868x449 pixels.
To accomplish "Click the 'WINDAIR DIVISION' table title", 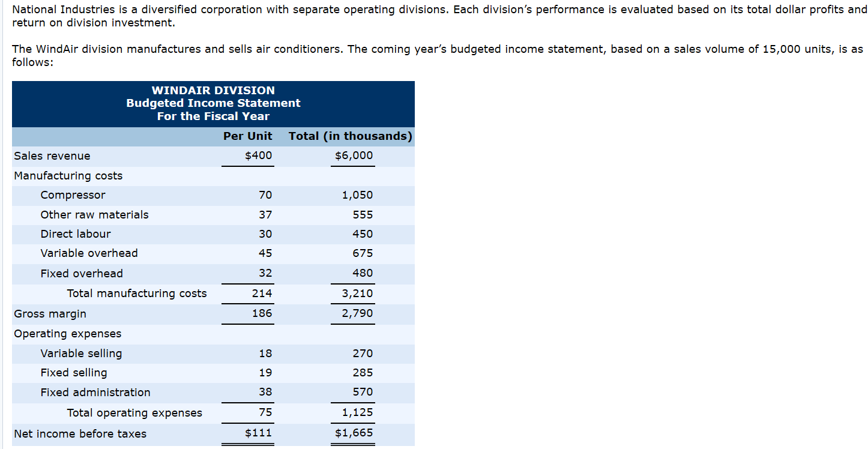I will pos(213,91).
